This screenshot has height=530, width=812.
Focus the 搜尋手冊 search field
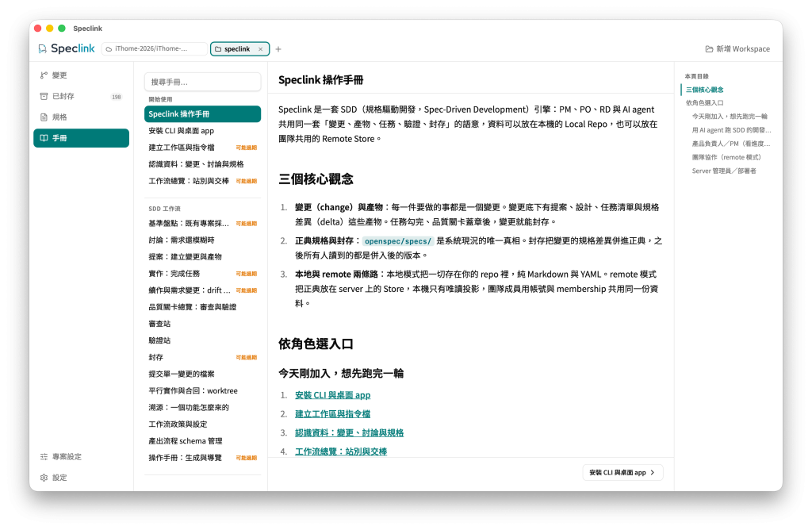[202, 82]
